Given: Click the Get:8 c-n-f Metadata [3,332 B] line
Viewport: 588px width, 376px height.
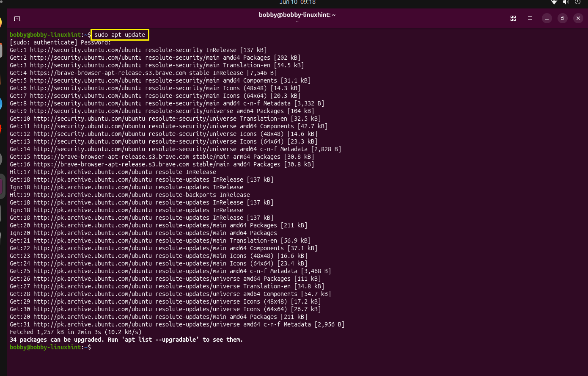Looking at the screenshot, I should point(167,103).
